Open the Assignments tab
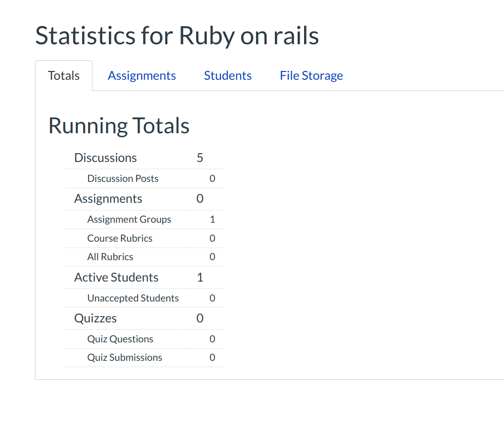This screenshot has height=425, width=504. (x=142, y=76)
